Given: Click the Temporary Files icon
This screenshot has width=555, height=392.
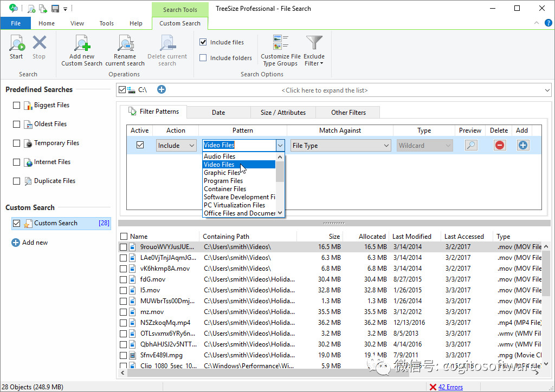Looking at the screenshot, I should click(28, 143).
